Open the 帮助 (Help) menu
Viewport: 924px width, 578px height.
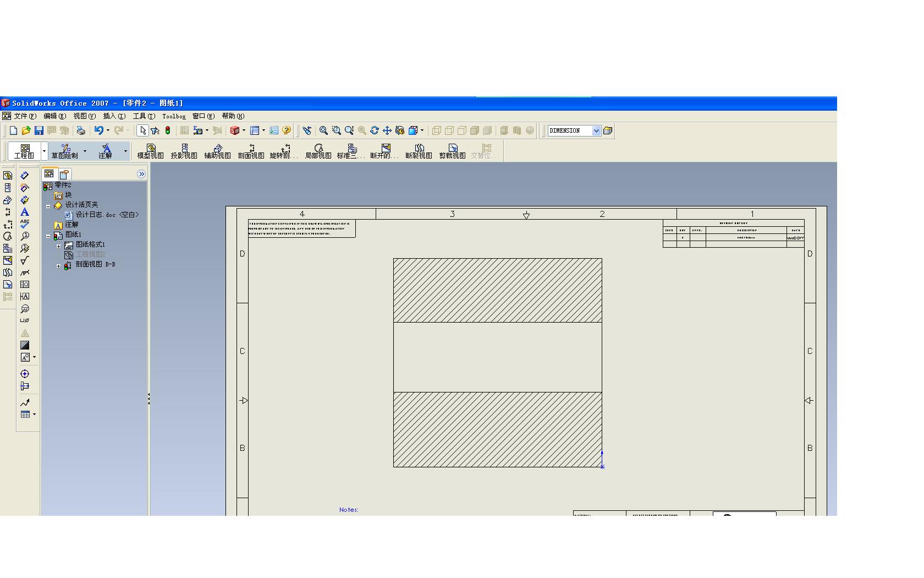233,116
